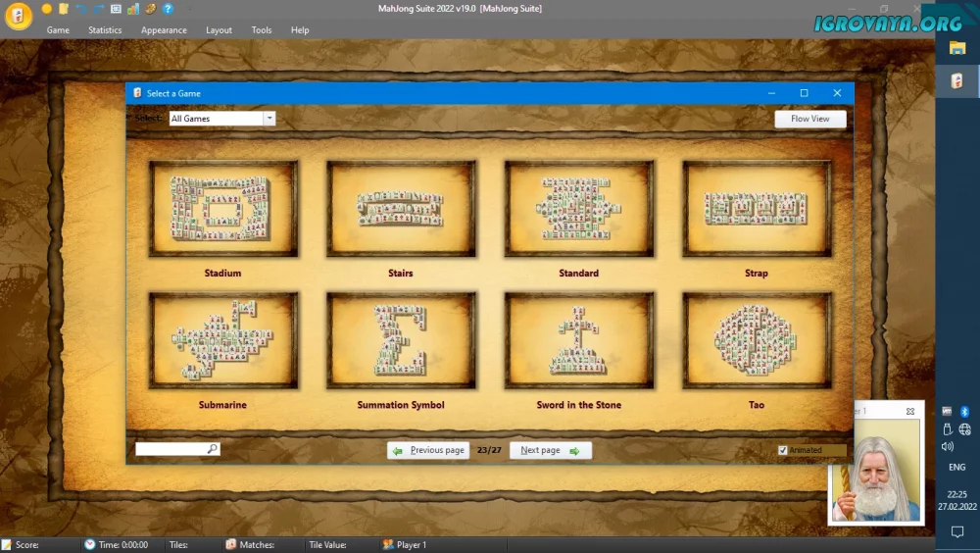Switch to Flow View

809,119
